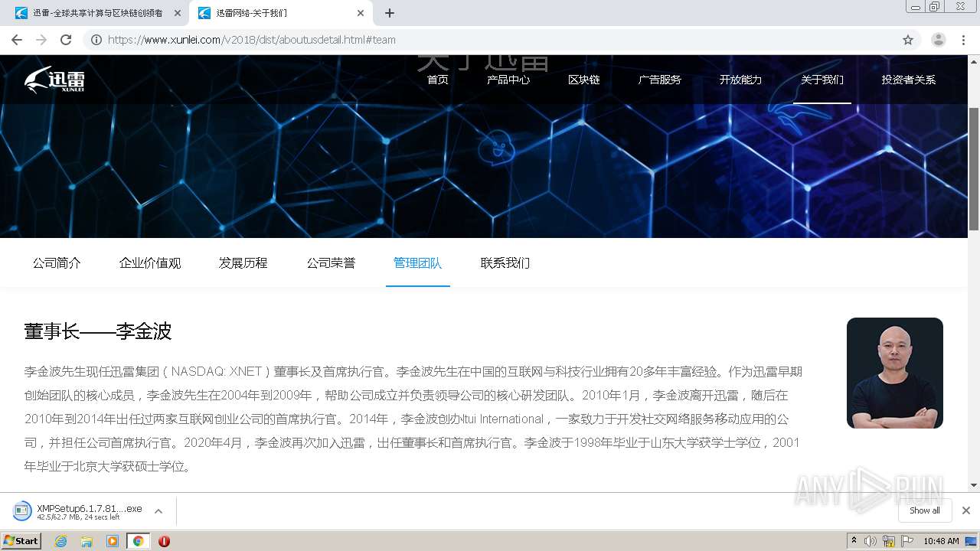Open the volume speaker tray icon
The width and height of the screenshot is (980, 551).
point(871,541)
